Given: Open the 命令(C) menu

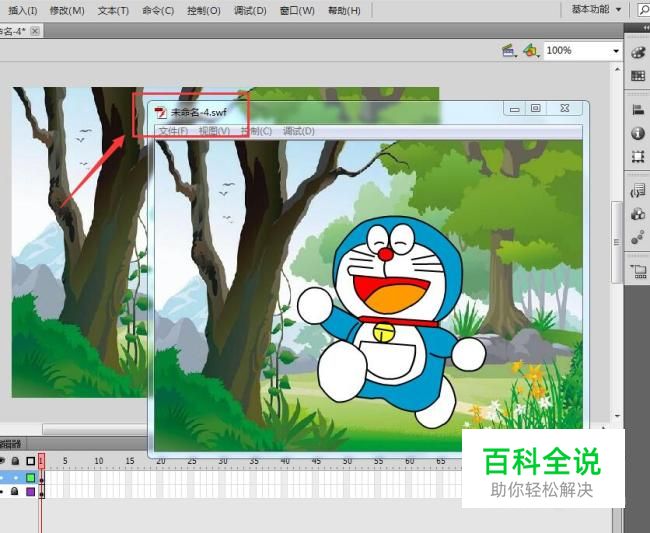Looking at the screenshot, I should [158, 11].
